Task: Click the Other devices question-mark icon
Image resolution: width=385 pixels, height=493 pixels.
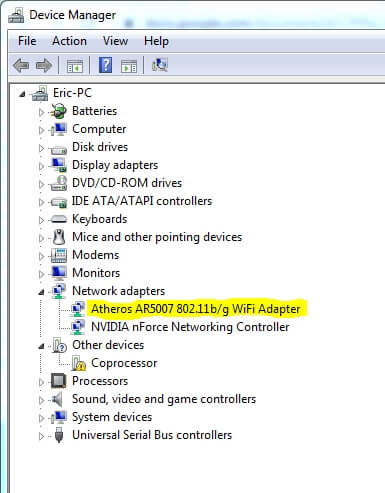Action: point(60,345)
